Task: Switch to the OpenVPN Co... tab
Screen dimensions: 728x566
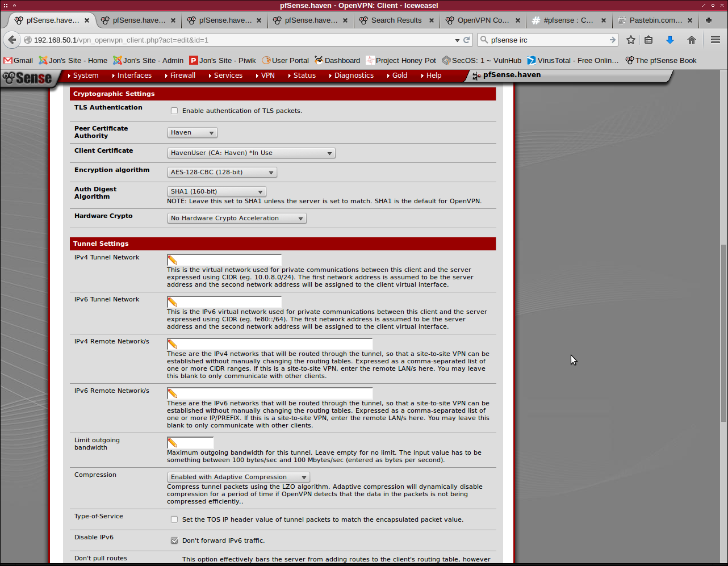Action: pos(483,20)
